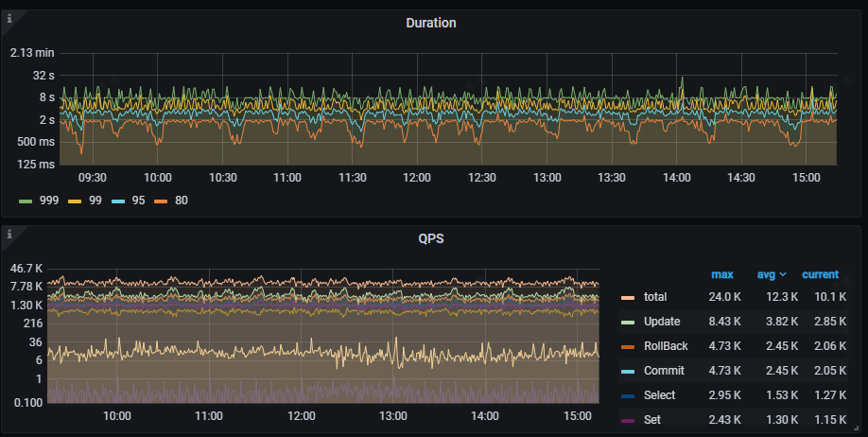This screenshot has width=868, height=437.
Task: Open the Set series color swatch
Action: [628, 420]
